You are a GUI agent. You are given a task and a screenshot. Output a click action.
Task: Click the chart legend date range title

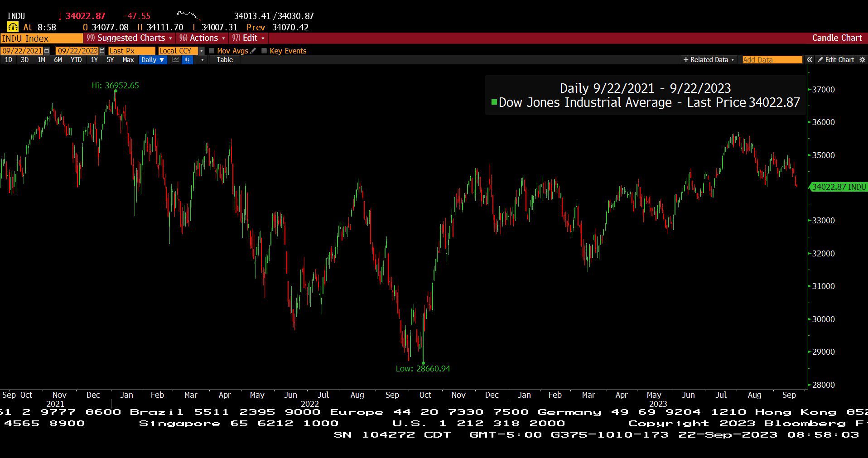645,88
